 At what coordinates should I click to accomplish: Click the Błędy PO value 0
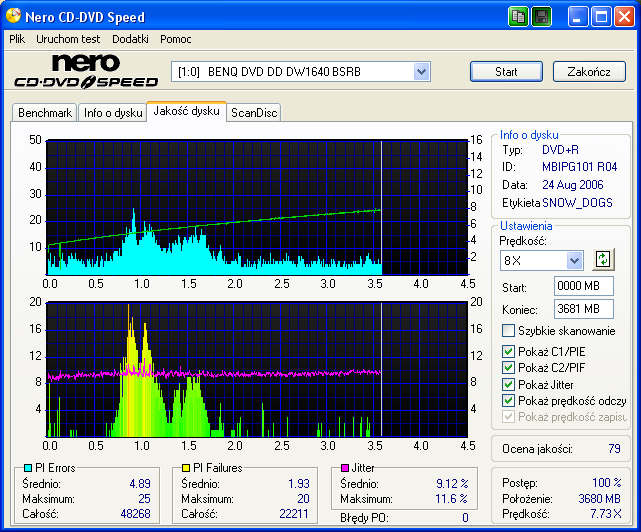(465, 518)
